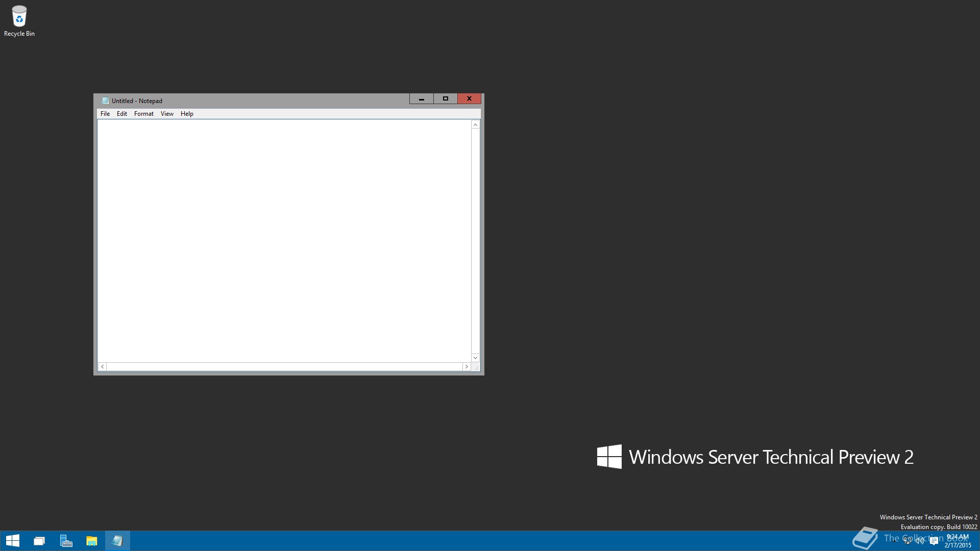The image size is (980, 551).
Task: Open the Help menu
Action: click(x=187, y=114)
